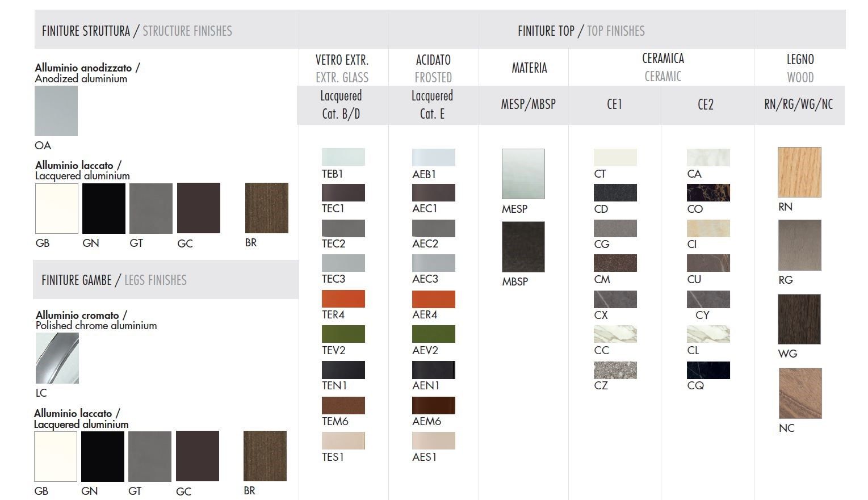This screenshot has width=868, height=500.
Task: Choose the AEM6 brown frosted swatch
Action: click(433, 405)
